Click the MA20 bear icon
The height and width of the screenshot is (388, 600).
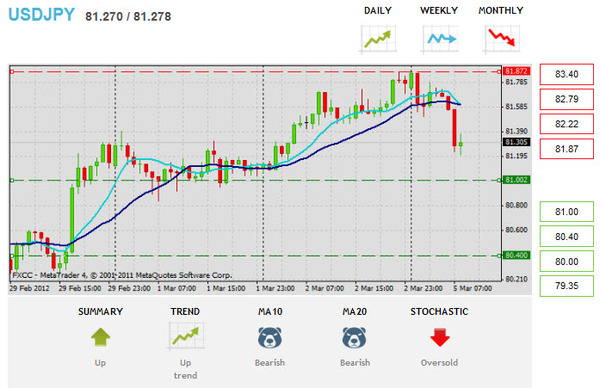point(354,337)
